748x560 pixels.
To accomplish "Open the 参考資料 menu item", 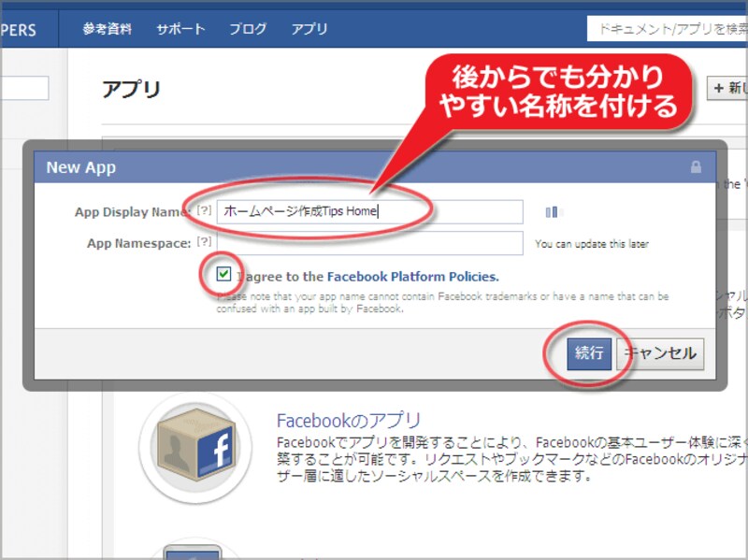I will pyautogui.click(x=107, y=29).
